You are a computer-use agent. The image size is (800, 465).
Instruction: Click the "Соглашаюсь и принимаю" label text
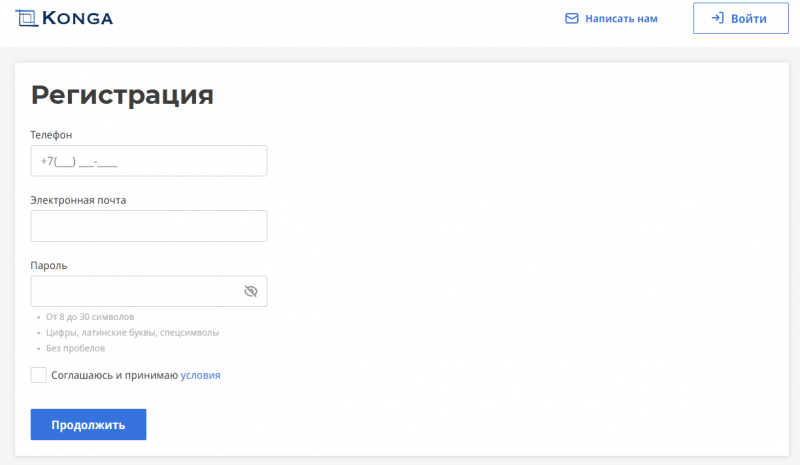(114, 376)
